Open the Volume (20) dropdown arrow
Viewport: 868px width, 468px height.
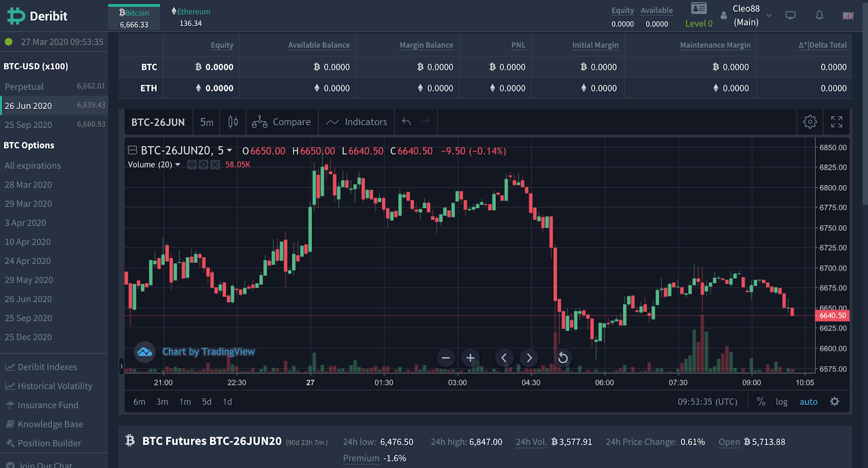(177, 164)
